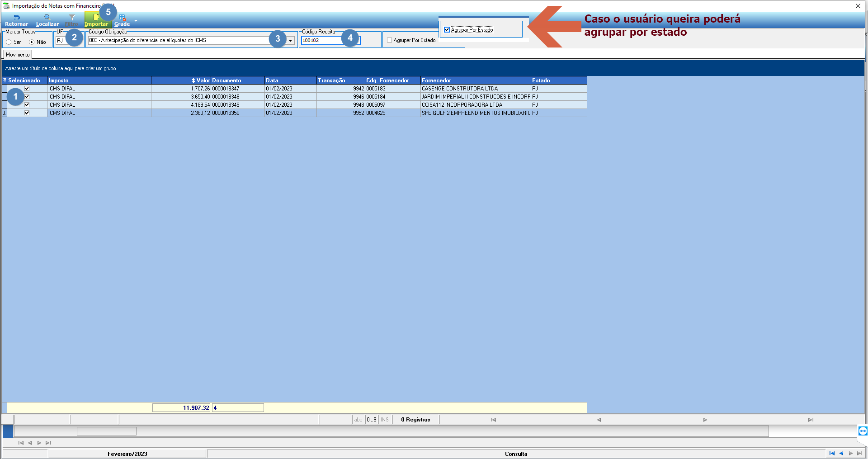The height and width of the screenshot is (459, 868).
Task: Sort by Selecionado column header
Action: [27, 80]
